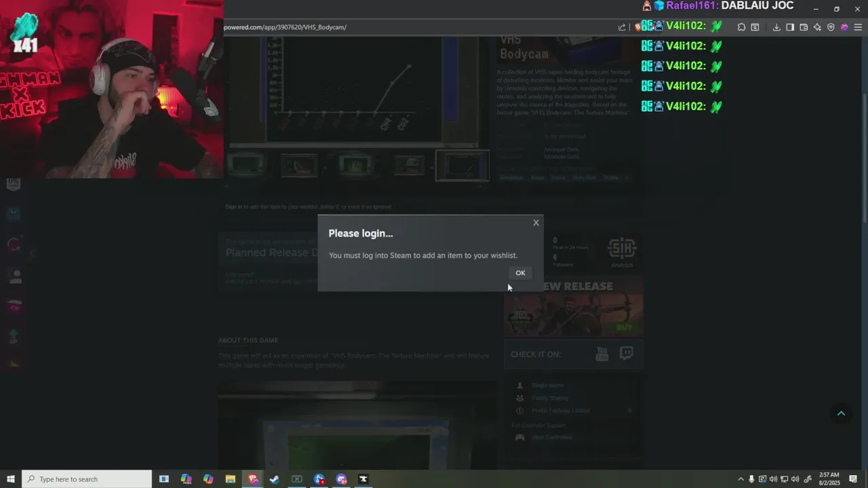Open the Leo AI sparkle icon
The height and width of the screenshot is (488, 868).
pos(817,27)
